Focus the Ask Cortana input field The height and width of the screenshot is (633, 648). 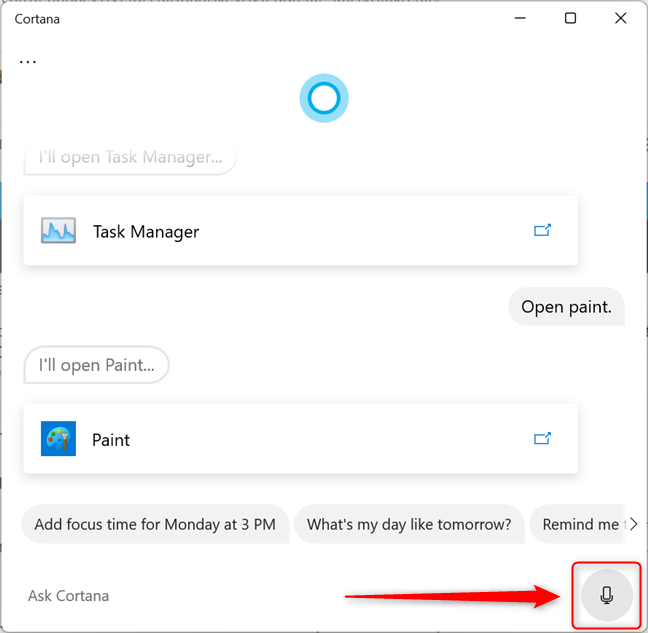[x=289, y=596]
